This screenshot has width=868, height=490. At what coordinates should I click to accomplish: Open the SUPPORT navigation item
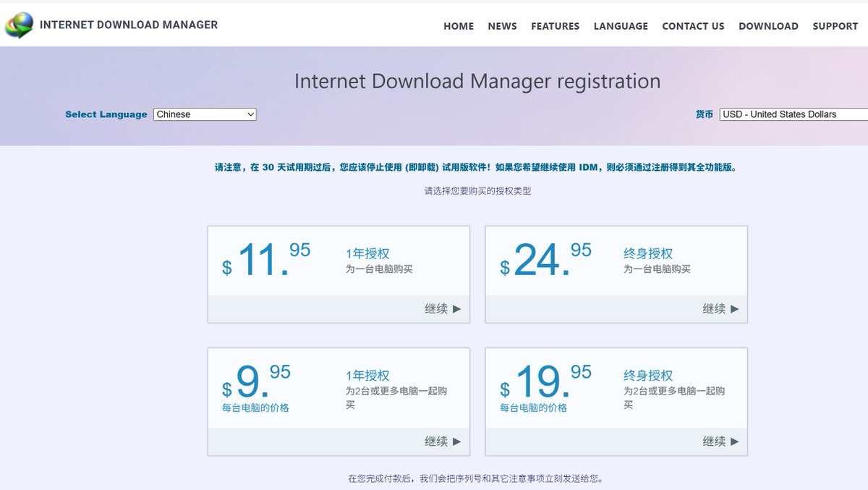(x=835, y=26)
